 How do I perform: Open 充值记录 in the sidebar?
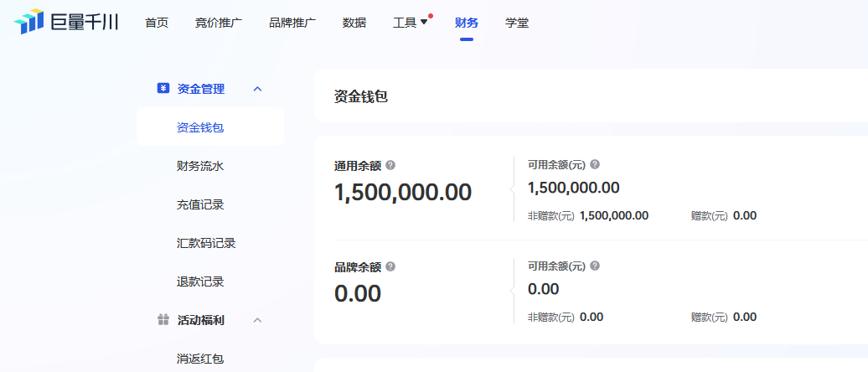point(200,204)
